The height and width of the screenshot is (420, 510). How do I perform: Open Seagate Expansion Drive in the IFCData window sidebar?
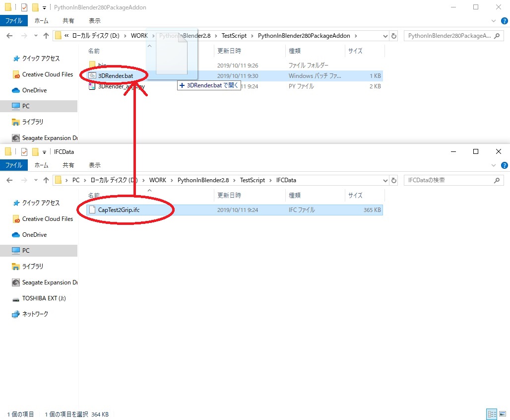(45, 282)
